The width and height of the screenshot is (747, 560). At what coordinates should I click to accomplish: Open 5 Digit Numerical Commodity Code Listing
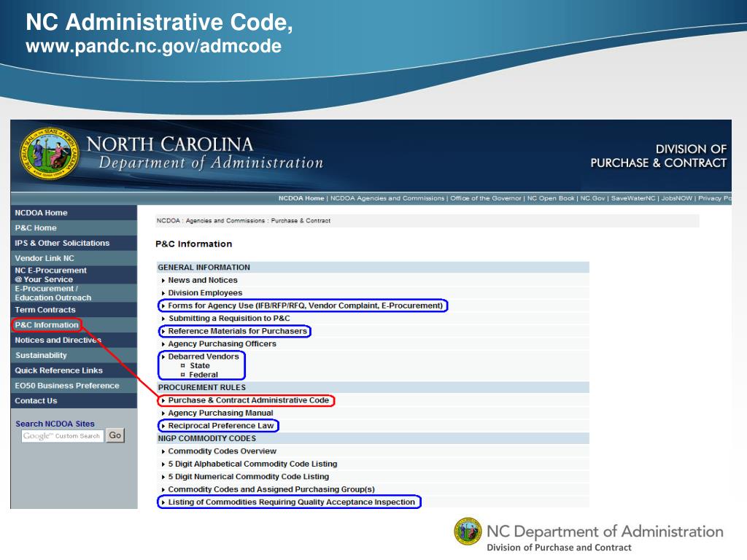(248, 477)
